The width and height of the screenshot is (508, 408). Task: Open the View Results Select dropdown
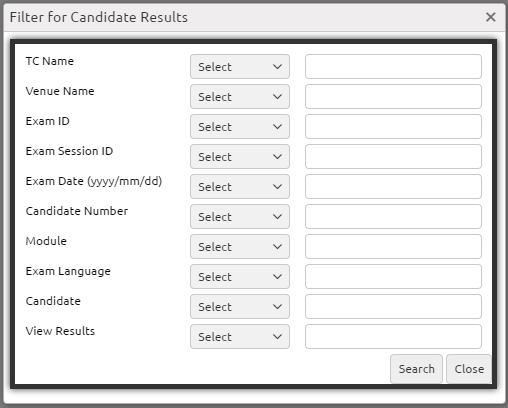(x=240, y=337)
